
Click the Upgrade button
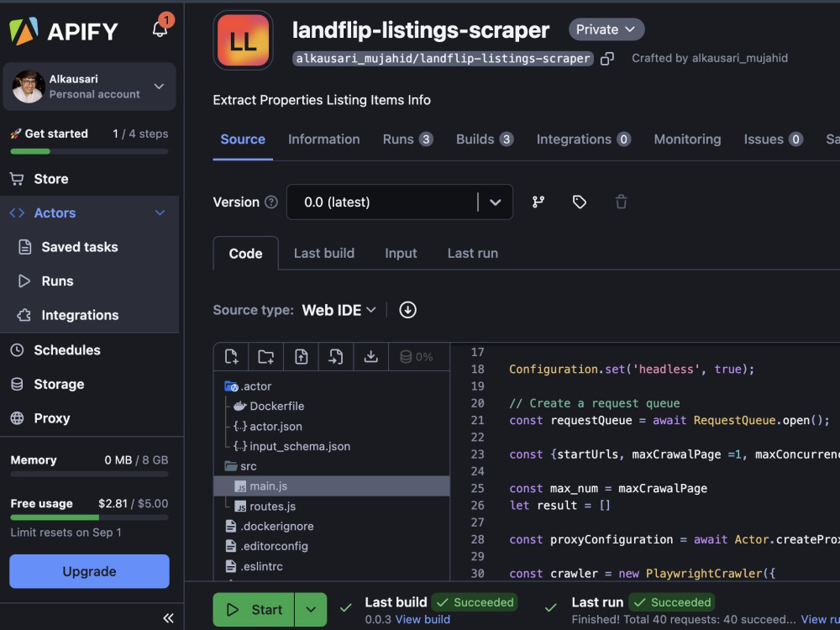pyautogui.click(x=90, y=571)
